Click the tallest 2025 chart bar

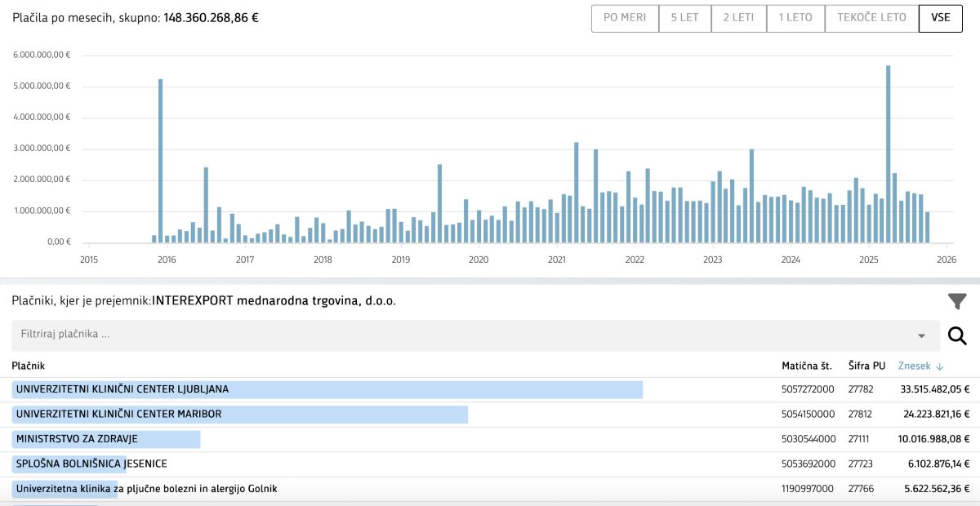pos(888,154)
